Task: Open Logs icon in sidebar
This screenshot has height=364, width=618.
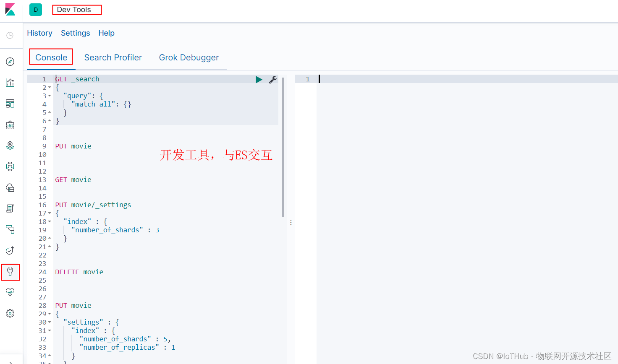Action: [x=10, y=208]
